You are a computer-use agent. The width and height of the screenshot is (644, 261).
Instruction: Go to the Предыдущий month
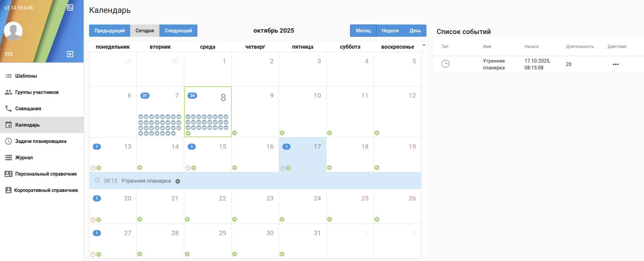click(109, 31)
